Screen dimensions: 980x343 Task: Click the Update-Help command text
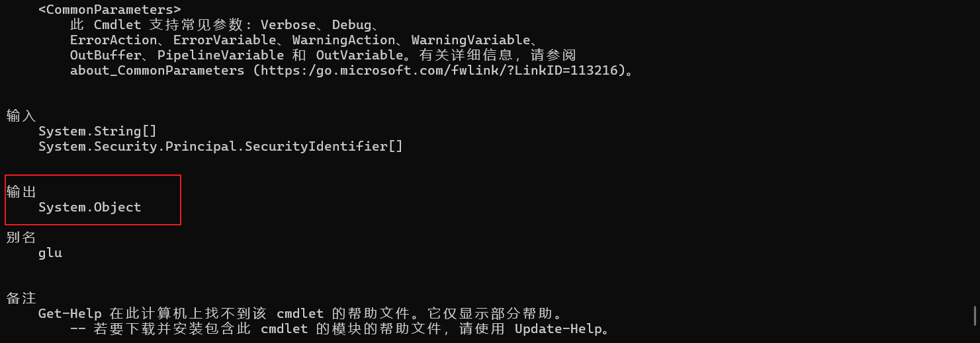(558, 328)
